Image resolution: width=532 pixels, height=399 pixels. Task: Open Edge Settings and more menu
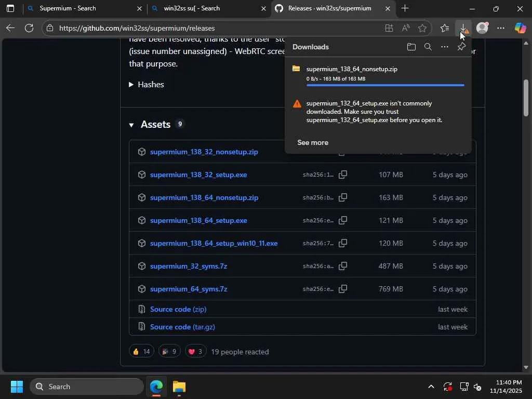tap(501, 28)
